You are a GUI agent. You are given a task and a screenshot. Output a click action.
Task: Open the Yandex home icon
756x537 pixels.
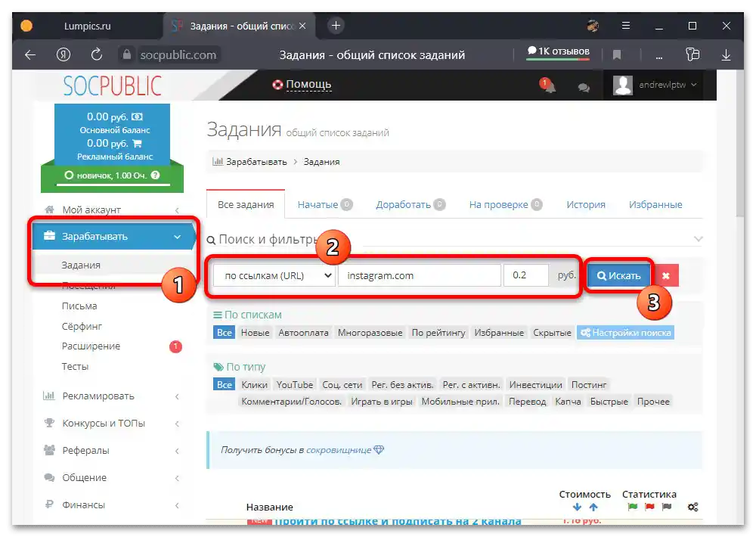point(64,55)
